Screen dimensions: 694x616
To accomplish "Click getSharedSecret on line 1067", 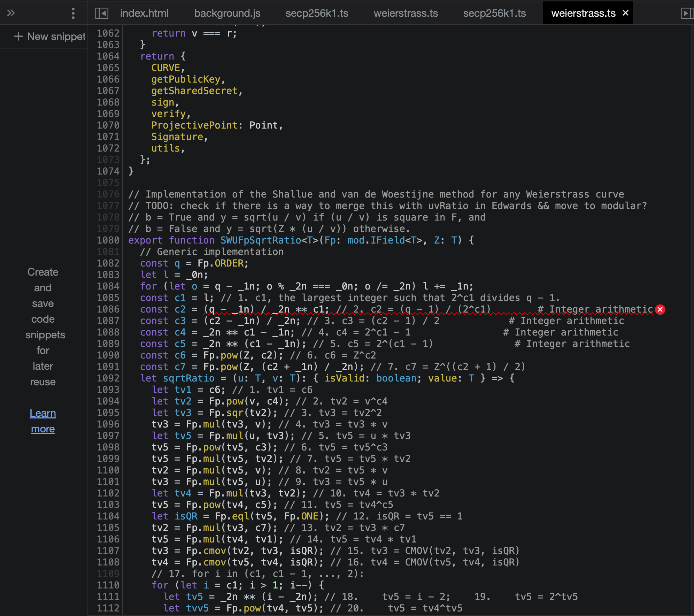I will click(194, 91).
